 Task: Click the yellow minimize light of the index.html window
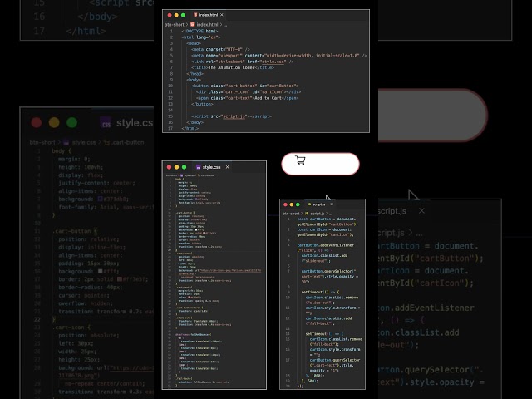click(176, 15)
